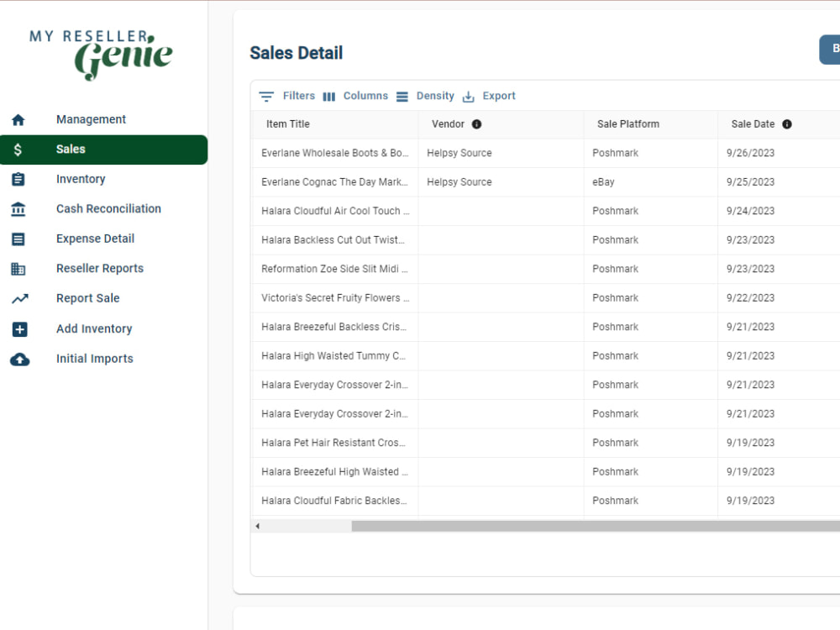Open the Initial Imports page

[x=95, y=359]
